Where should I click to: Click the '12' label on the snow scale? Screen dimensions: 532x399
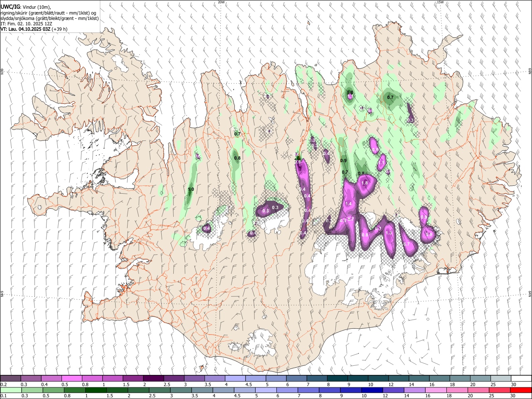390,384
